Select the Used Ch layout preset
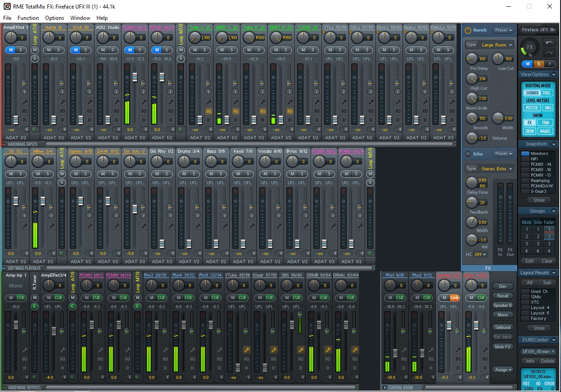Image resolution: width=561 pixels, height=392 pixels. click(538, 292)
